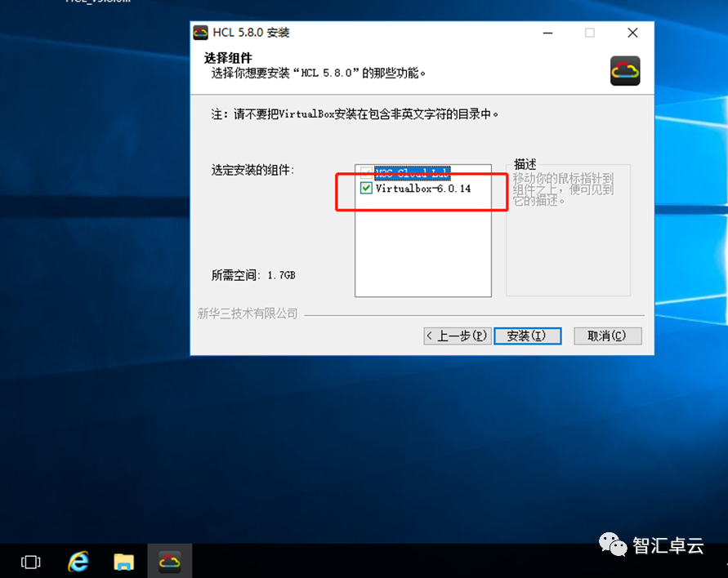
Task: Click the 选定安装的组件 label
Action: (252, 171)
